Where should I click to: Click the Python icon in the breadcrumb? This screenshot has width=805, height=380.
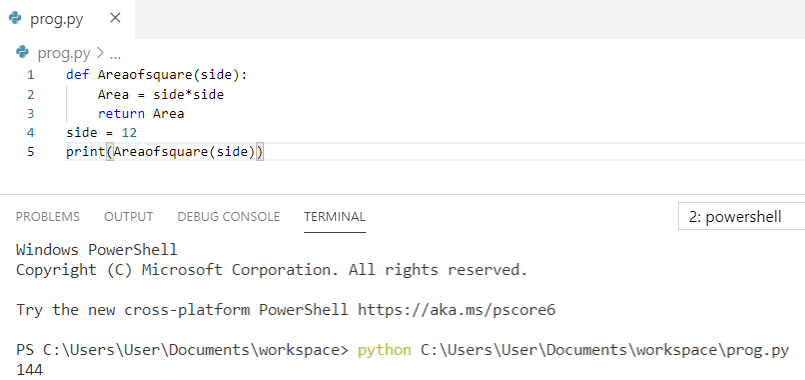(22, 52)
